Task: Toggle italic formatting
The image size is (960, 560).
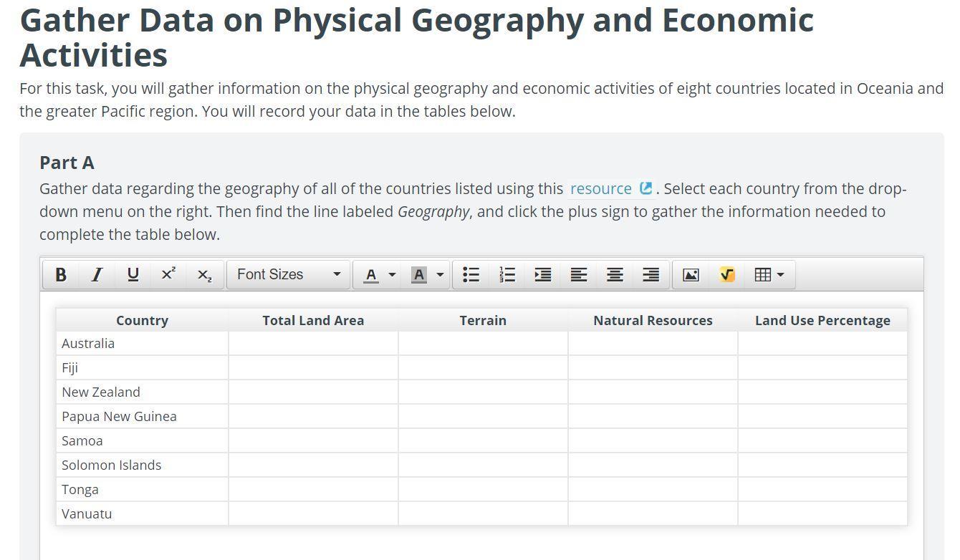Action: pyautogui.click(x=97, y=275)
